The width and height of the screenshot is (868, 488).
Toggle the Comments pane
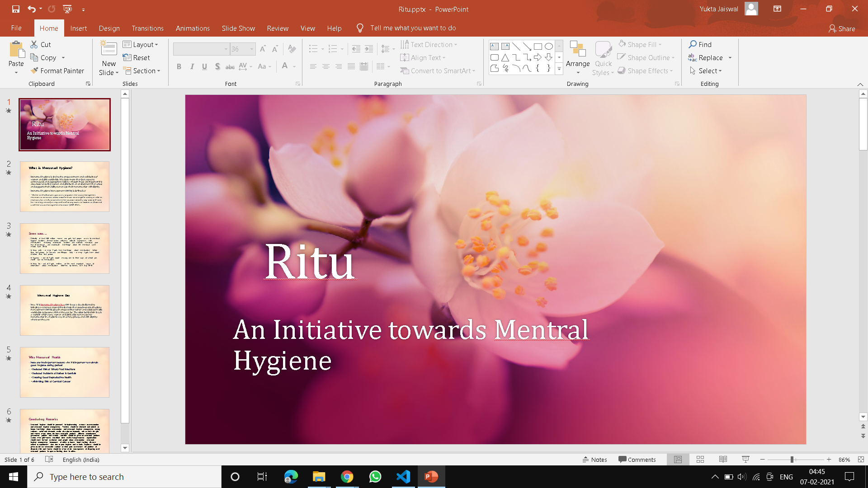coord(637,460)
